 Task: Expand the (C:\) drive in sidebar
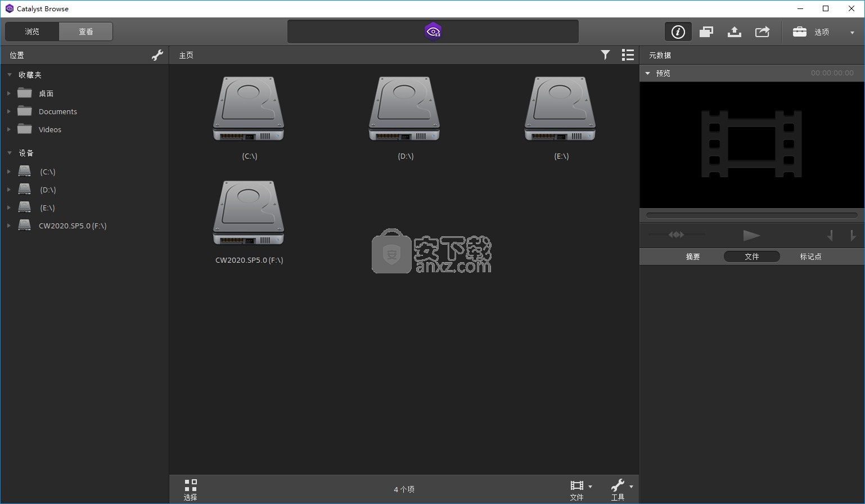pyautogui.click(x=9, y=172)
